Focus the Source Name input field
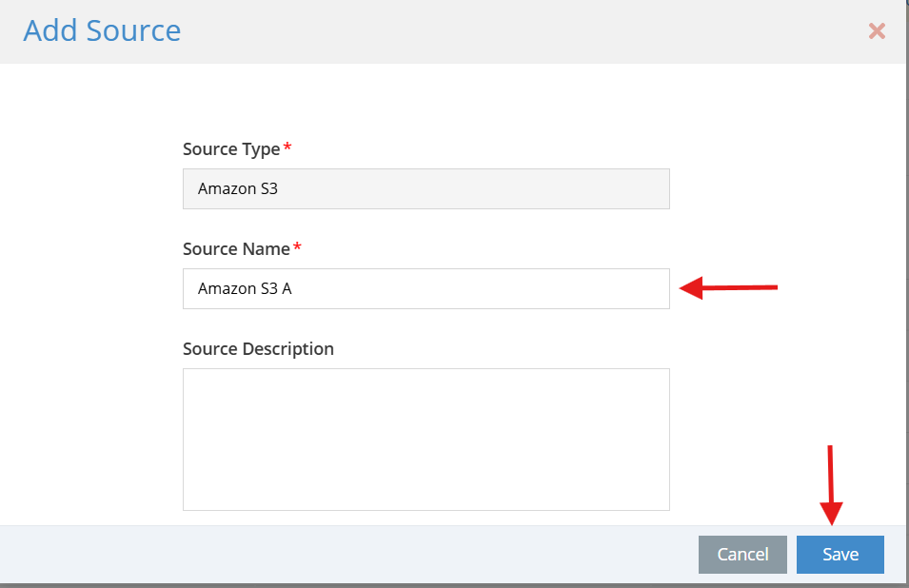The width and height of the screenshot is (909, 588). (426, 288)
